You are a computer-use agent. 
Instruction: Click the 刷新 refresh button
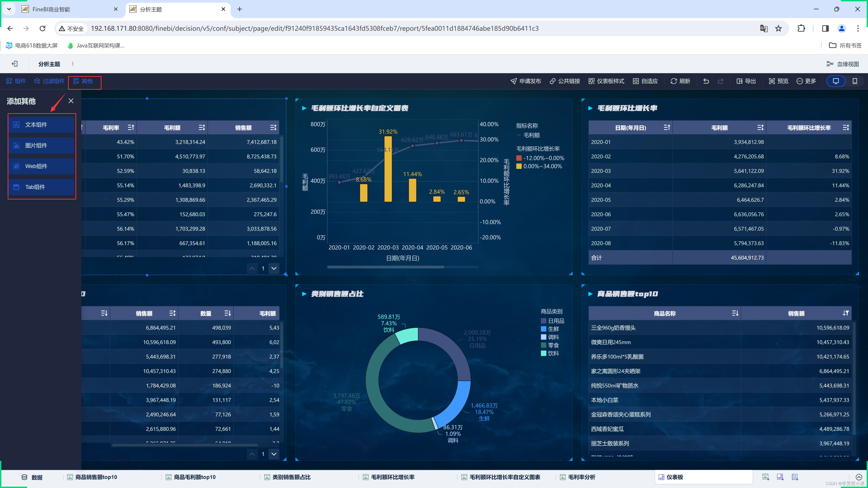pos(680,81)
